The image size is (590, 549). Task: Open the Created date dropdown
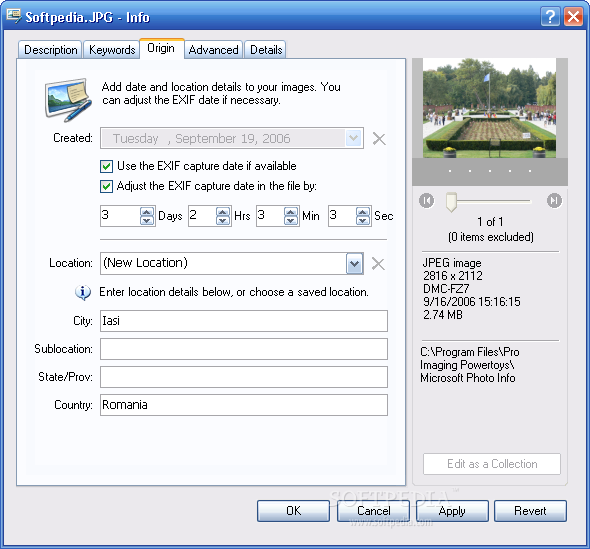354,138
